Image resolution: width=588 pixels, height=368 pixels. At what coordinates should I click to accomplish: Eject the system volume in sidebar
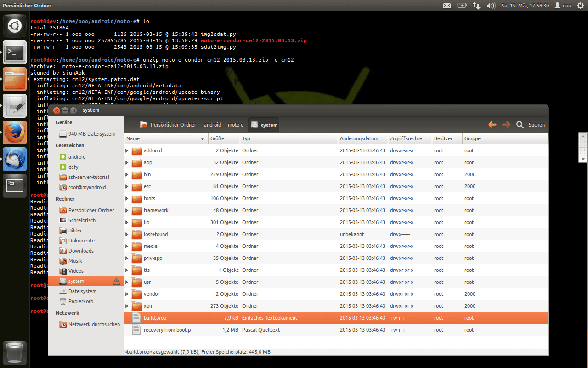117,281
